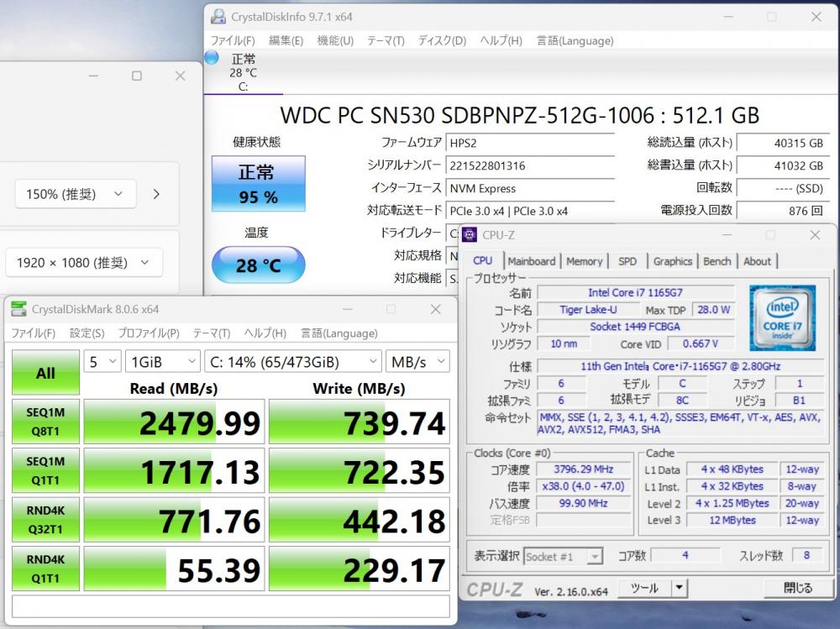
Task: Click the 閉じる button in CPU-Z
Action: [797, 588]
